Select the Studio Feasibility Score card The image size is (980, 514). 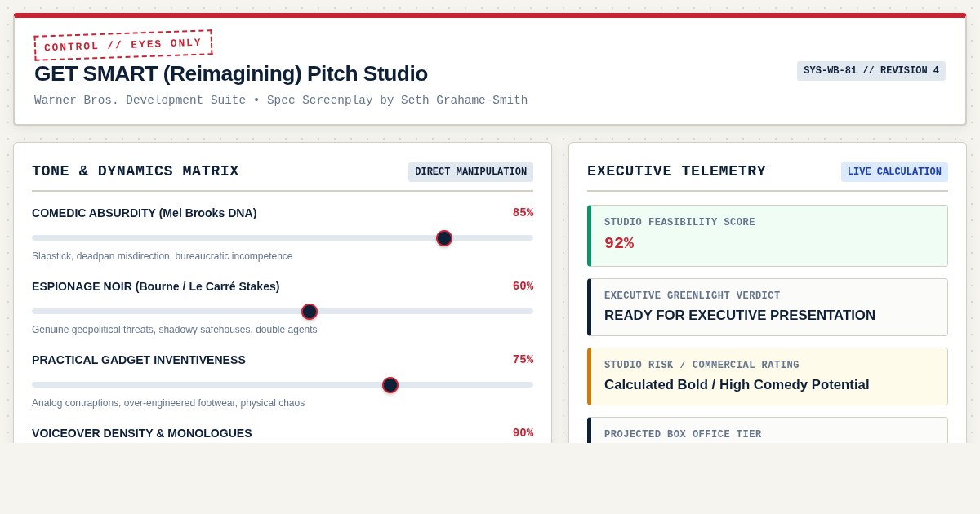click(768, 236)
